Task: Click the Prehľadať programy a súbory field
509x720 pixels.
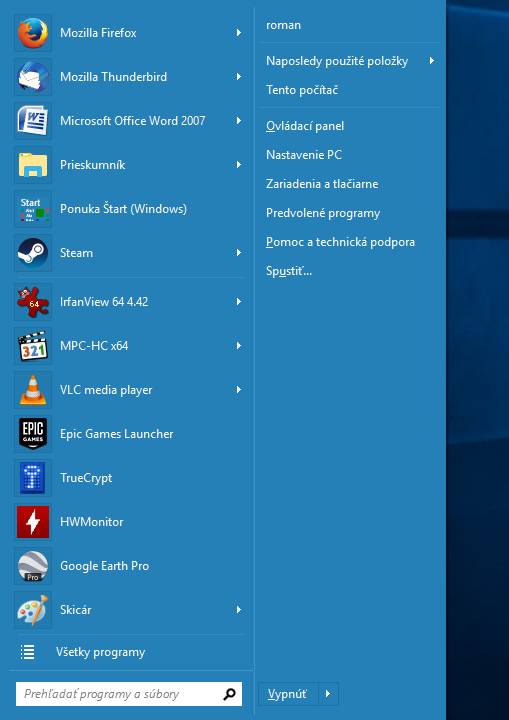Action: 129,694
